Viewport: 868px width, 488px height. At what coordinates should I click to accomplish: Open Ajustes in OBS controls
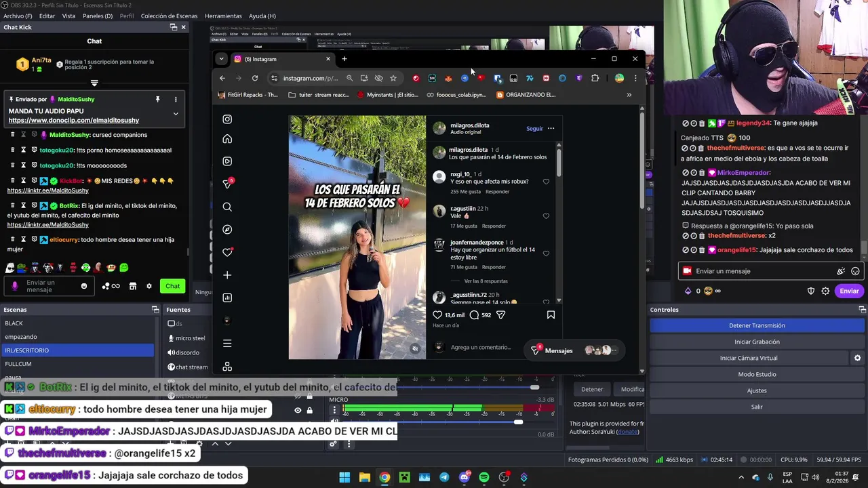coord(757,390)
